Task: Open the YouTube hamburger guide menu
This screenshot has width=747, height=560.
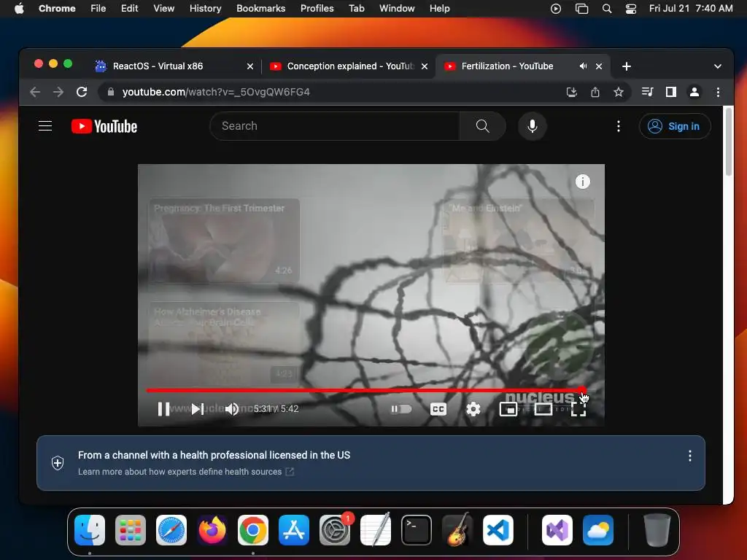Action: 45,126
